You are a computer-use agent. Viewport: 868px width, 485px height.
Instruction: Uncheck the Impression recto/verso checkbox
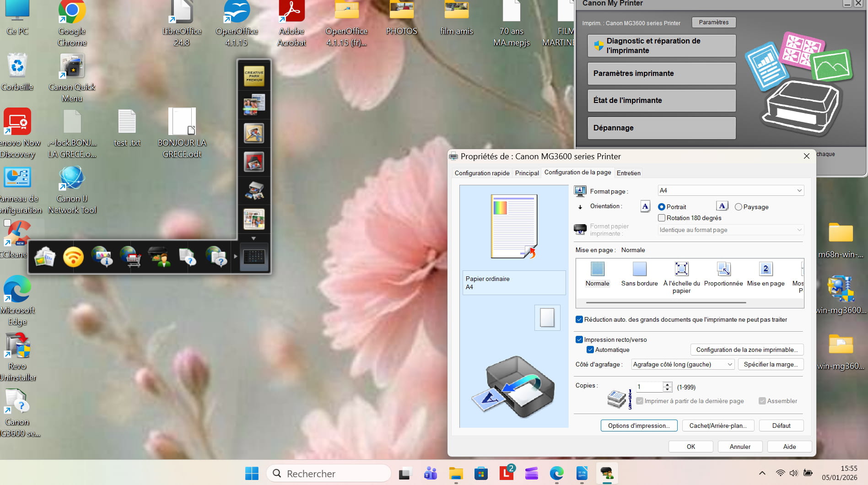pyautogui.click(x=579, y=339)
